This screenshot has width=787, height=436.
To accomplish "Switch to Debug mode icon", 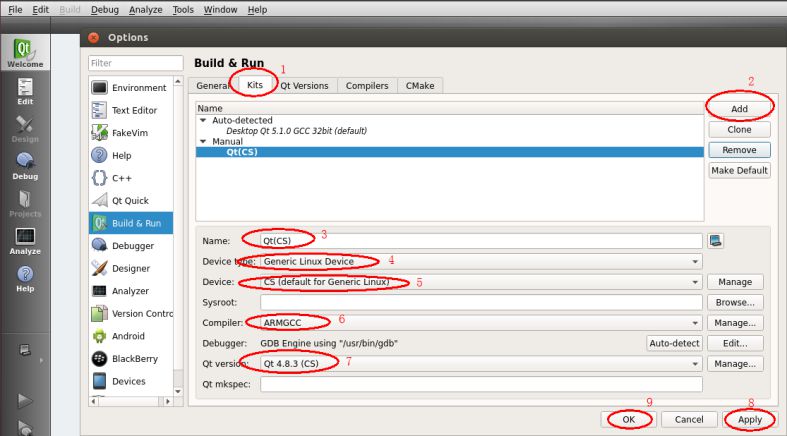I will 25,166.
